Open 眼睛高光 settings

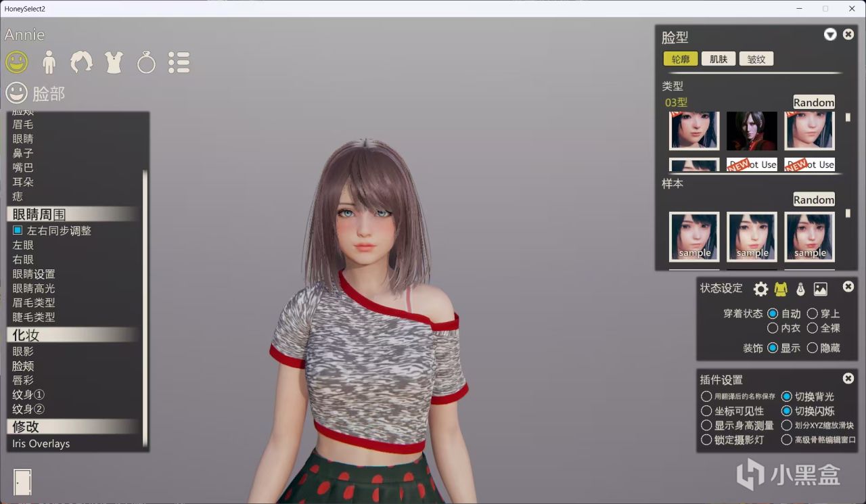pos(34,288)
